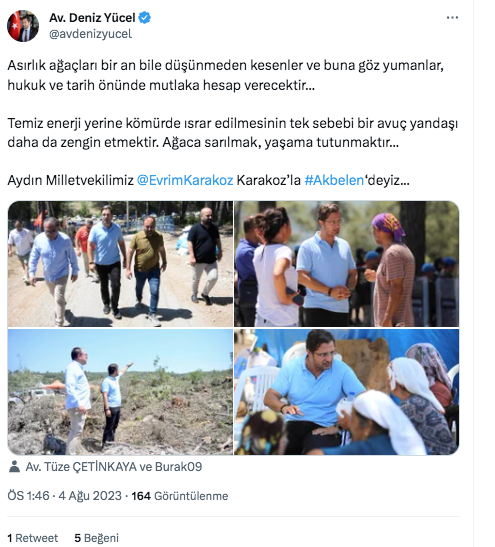This screenshot has height=547, width=495.
Task: Open photo of man seated with women
Action: point(347,392)
